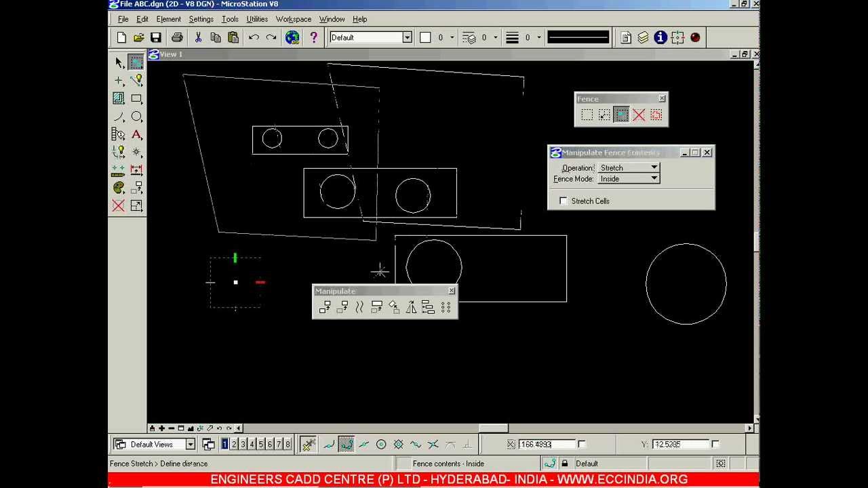Screen dimensions: 868x488
Task: Toggle the X coordinate lock checkbox
Action: click(x=582, y=444)
